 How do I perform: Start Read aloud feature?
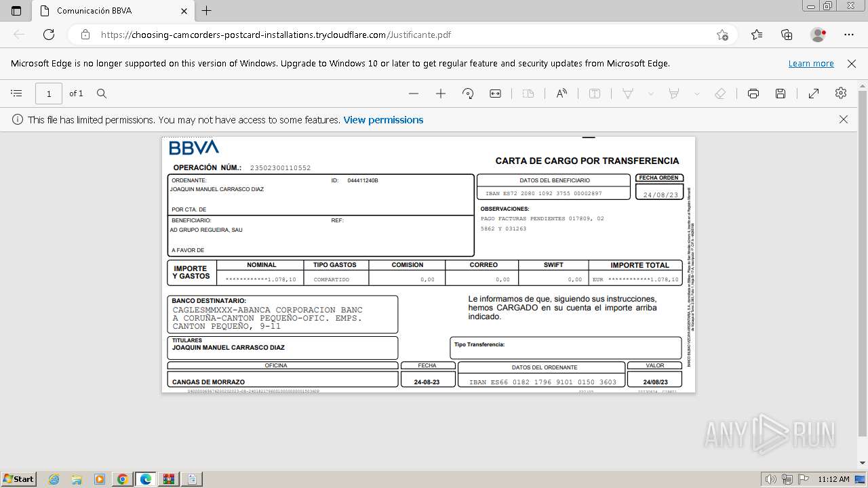[561, 94]
